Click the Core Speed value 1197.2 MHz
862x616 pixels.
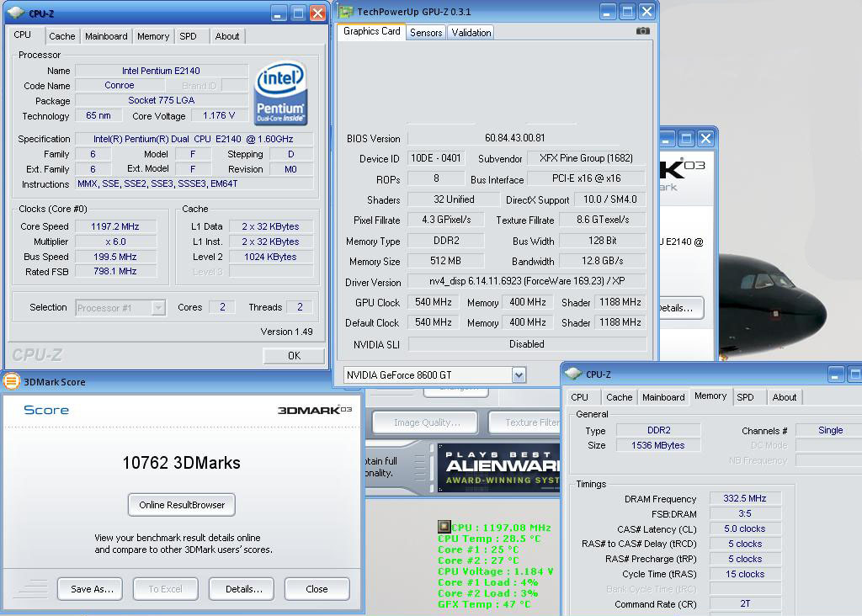115,226
